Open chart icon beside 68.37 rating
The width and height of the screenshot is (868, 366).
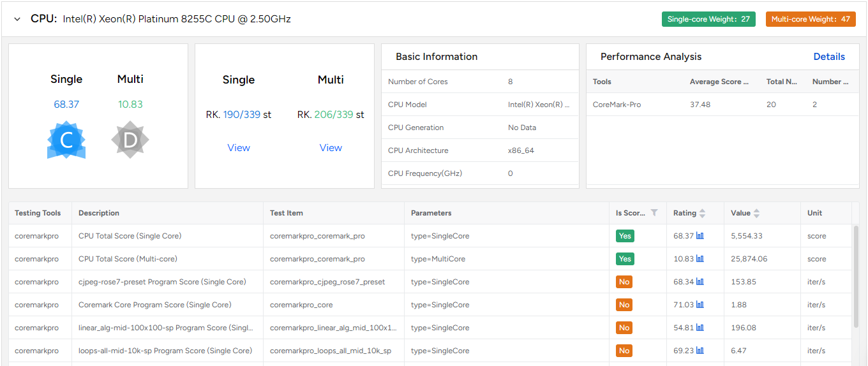pyautogui.click(x=700, y=236)
